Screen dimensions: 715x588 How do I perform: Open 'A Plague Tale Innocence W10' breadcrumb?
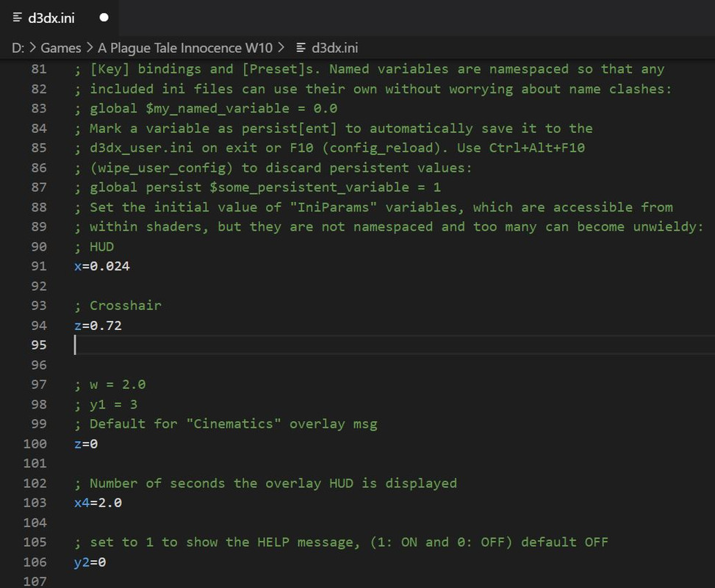tap(185, 48)
